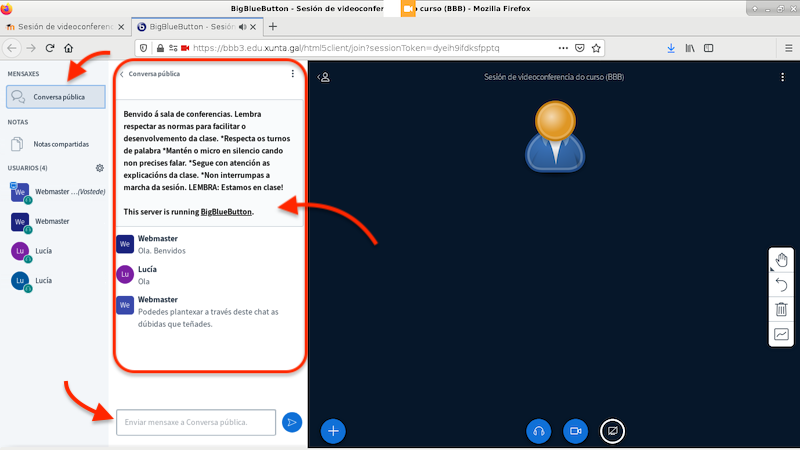
Task: Click the Firefox downloads arrow icon
Action: coord(670,47)
